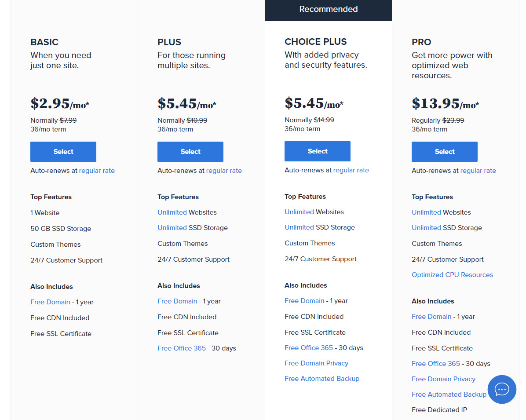Open Free Office 365 details in PRO column
The image size is (526, 420).
(x=436, y=363)
